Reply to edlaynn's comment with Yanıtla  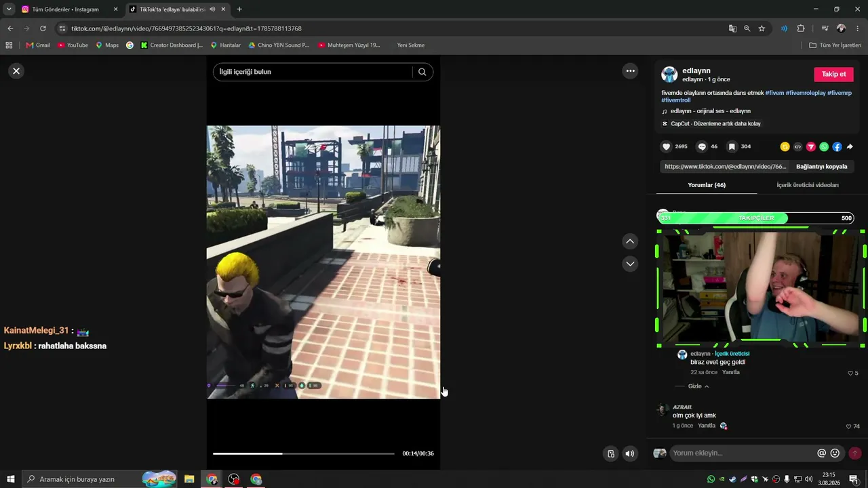click(x=731, y=372)
